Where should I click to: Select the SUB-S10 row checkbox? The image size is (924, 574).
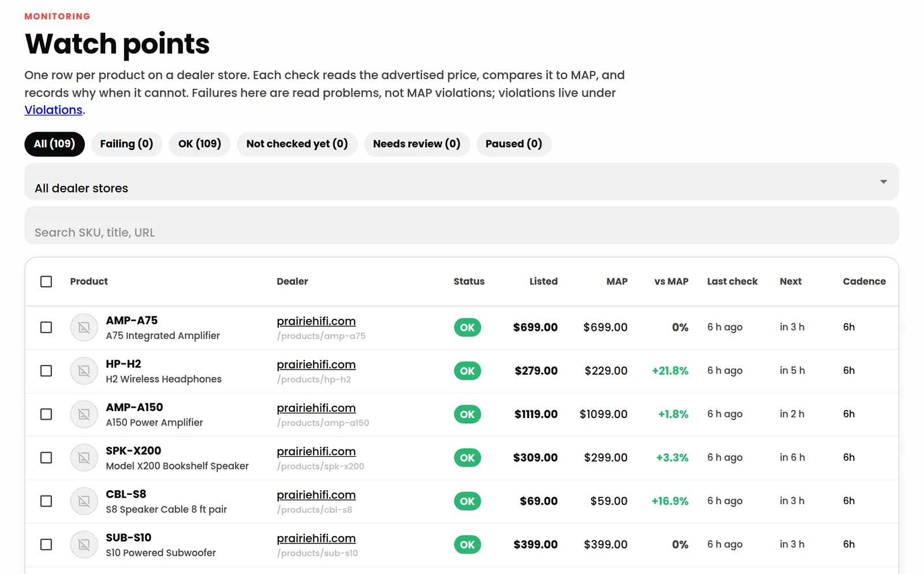pos(46,545)
